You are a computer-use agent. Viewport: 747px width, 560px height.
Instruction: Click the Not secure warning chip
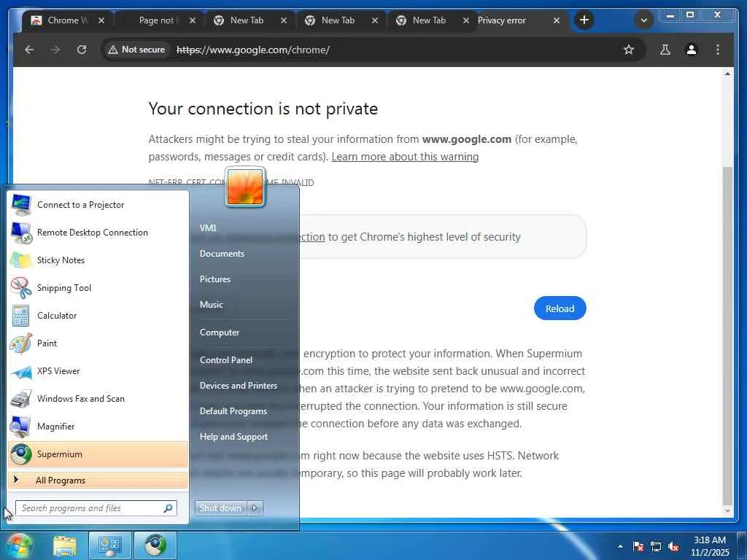[x=137, y=50]
